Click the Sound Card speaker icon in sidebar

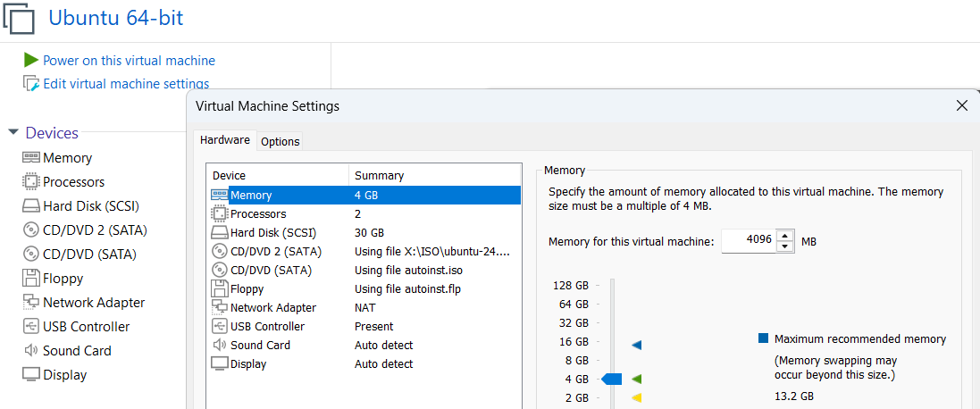pos(31,351)
